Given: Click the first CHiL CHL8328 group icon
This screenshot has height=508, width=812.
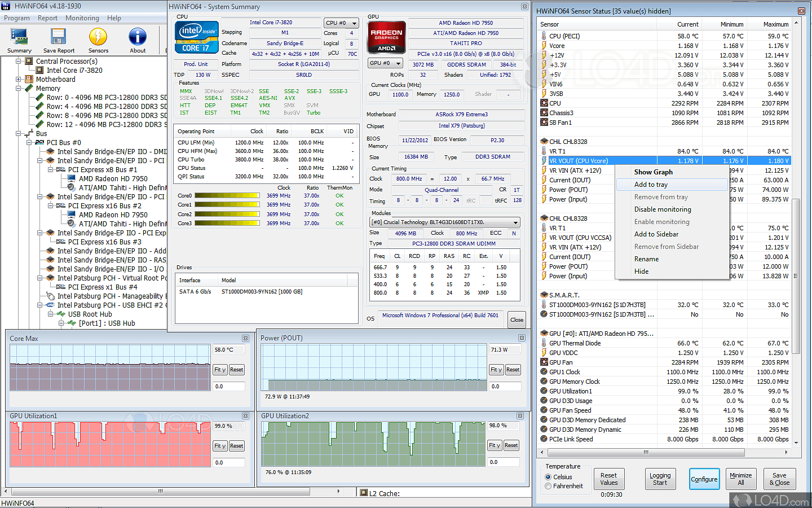Looking at the screenshot, I should (544, 142).
